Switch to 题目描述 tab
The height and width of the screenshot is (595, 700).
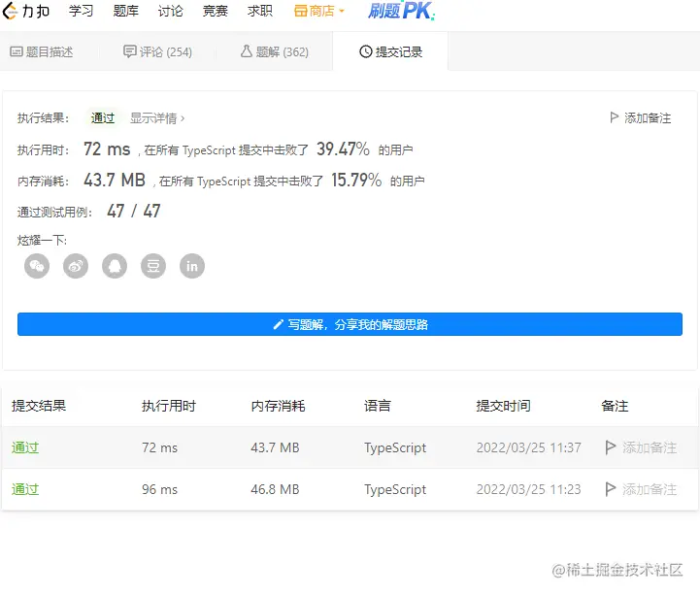42,51
